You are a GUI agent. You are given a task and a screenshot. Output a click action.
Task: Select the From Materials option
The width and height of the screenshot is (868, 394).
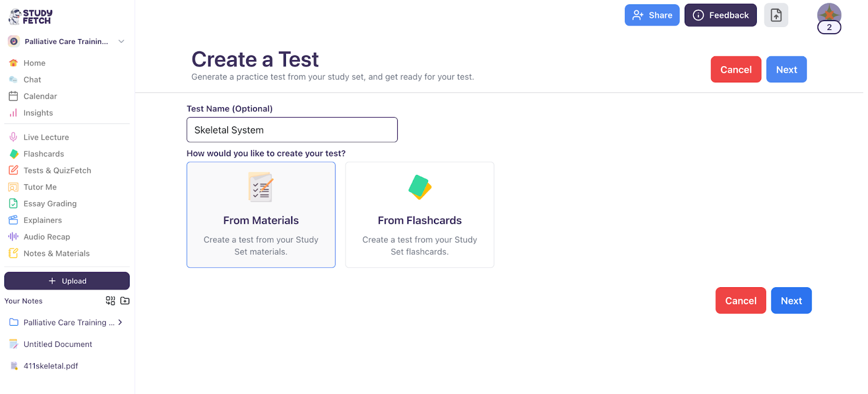pos(261,215)
